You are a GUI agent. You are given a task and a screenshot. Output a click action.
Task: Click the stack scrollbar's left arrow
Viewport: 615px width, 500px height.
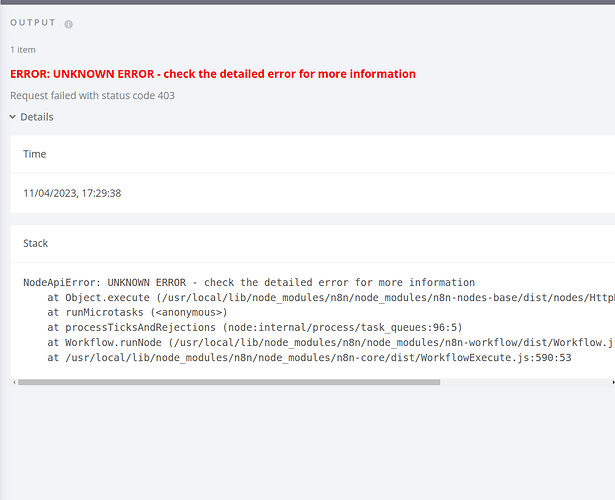click(15, 381)
